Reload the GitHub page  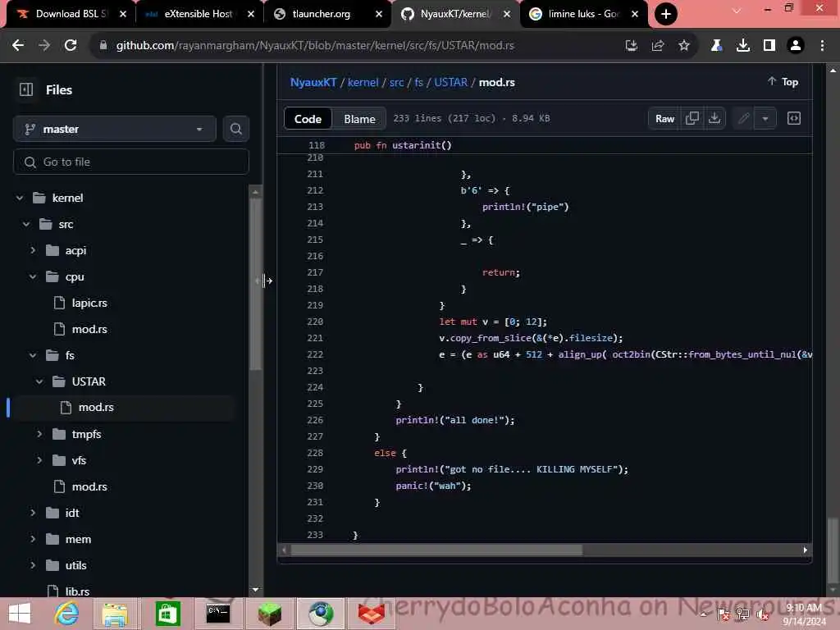(71, 46)
